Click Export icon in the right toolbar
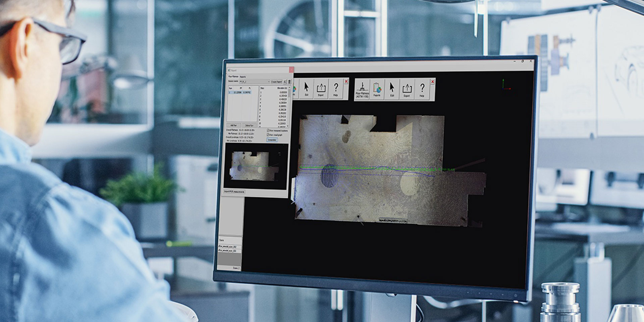This screenshot has width=644, height=322. [407, 89]
